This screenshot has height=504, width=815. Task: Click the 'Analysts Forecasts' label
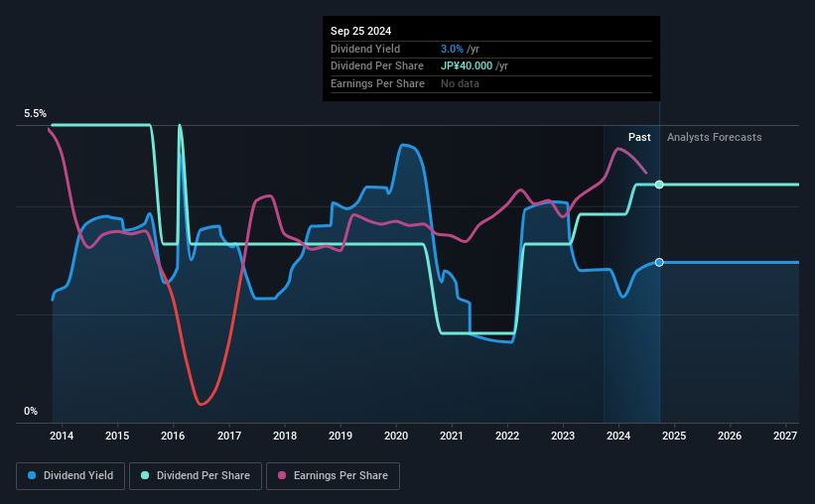714,137
